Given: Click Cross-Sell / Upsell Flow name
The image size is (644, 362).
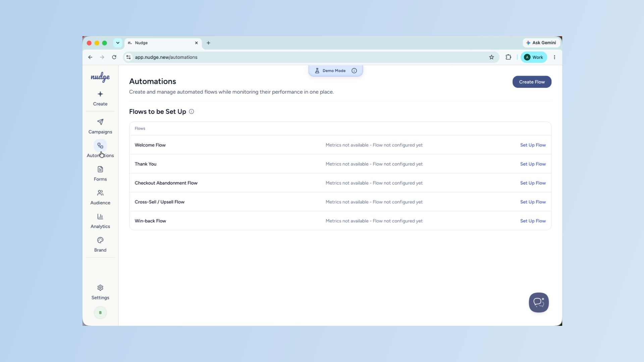Looking at the screenshot, I should (160, 202).
